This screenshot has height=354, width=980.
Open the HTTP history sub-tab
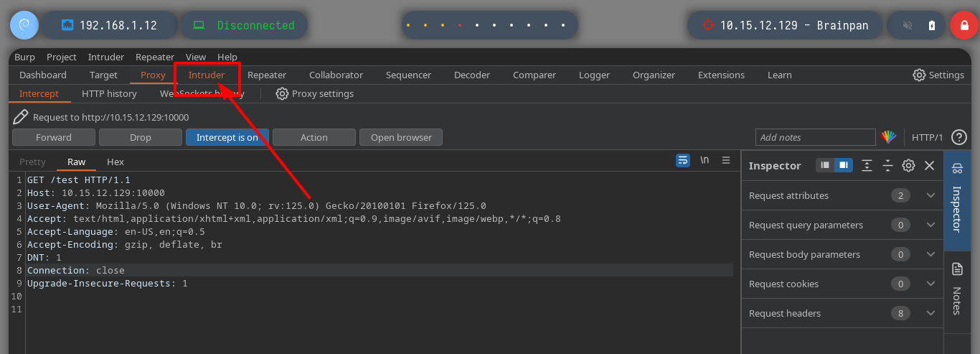coord(109,93)
